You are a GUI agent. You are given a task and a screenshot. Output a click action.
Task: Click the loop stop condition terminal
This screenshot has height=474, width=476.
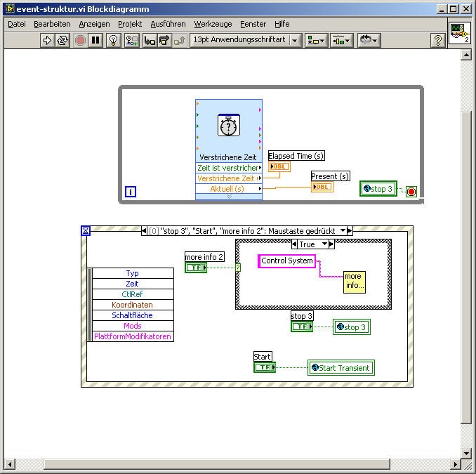(411, 192)
